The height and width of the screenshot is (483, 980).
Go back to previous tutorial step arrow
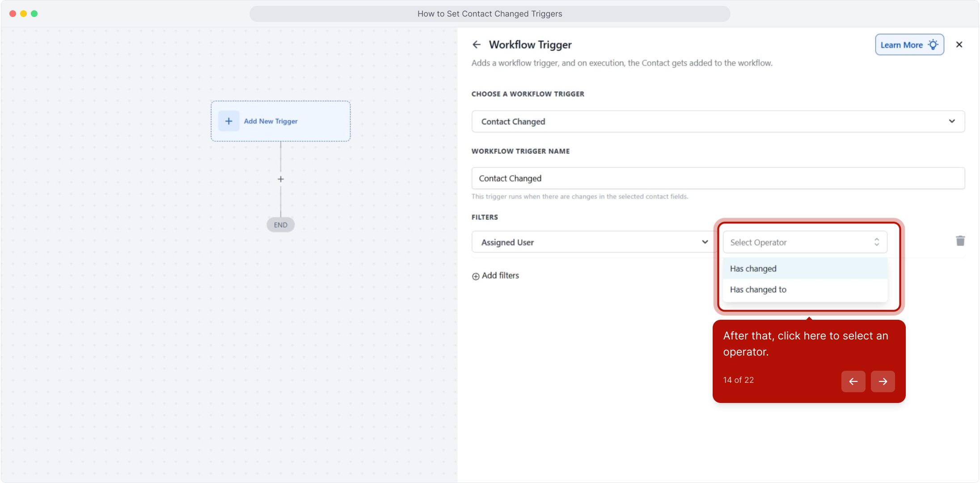click(853, 381)
